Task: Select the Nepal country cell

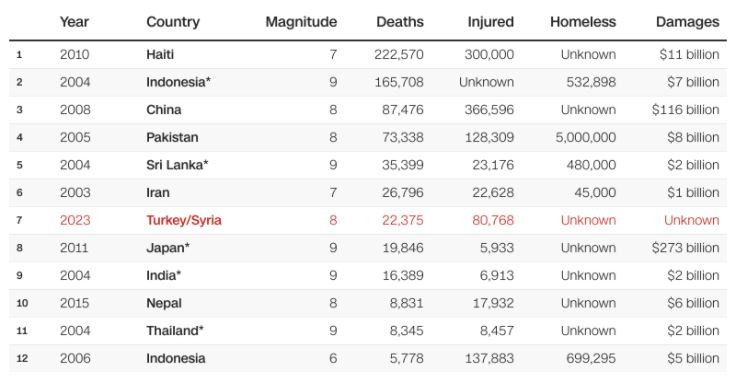Action: point(164,303)
